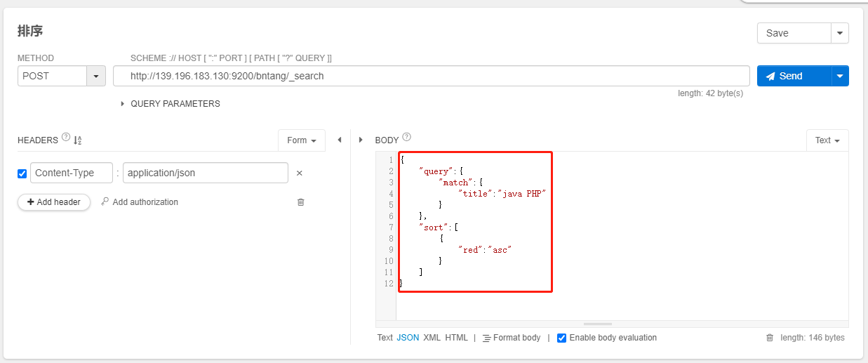Click the Send request button
This screenshot has width=868, height=363.
[794, 76]
